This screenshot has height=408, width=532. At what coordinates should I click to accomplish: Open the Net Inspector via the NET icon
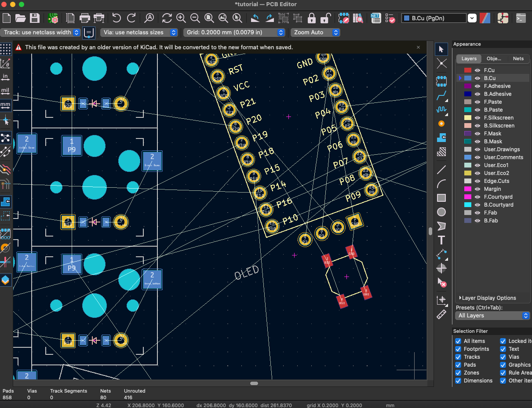[376, 18]
